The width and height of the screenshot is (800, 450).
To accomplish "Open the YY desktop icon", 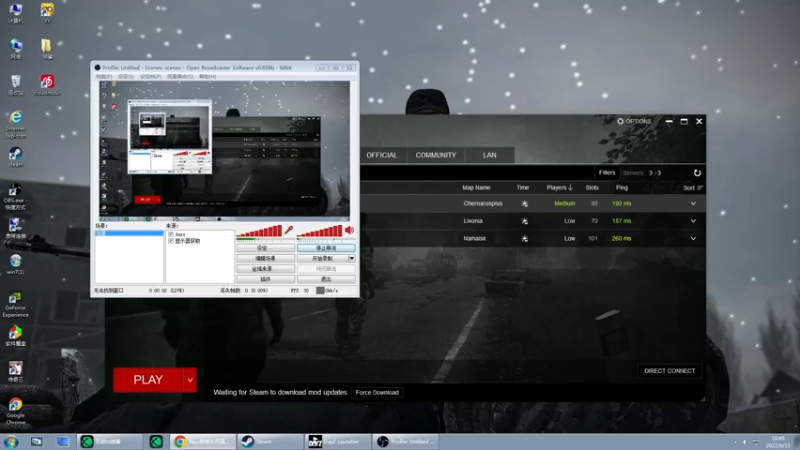I will coord(47,13).
